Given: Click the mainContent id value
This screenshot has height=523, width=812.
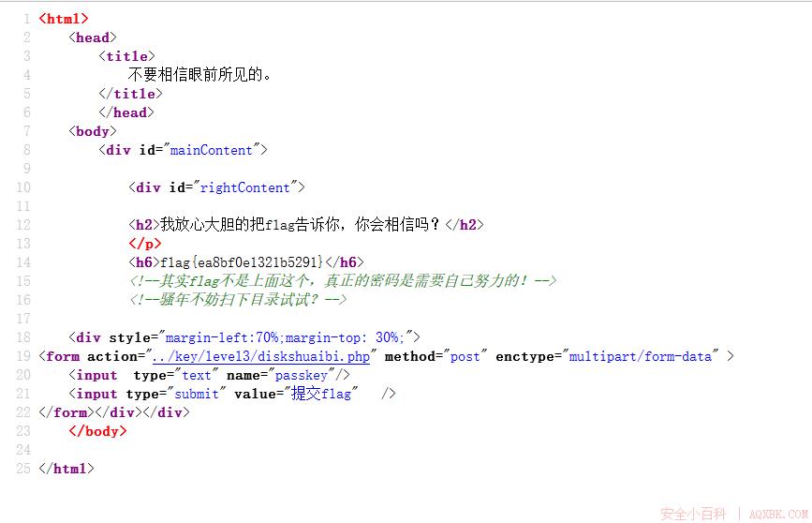Looking at the screenshot, I should (x=212, y=150).
